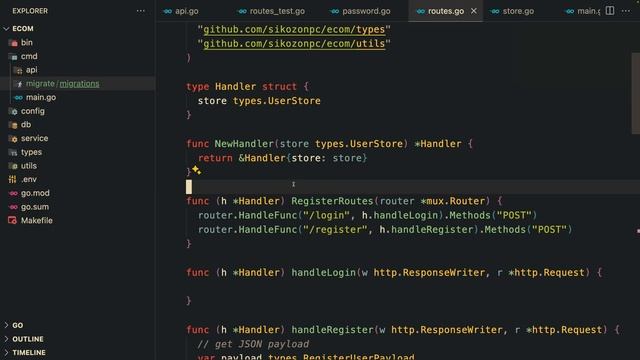This screenshot has height=360, width=640.
Task: Click the split editor icon
Action: click(x=610, y=11)
